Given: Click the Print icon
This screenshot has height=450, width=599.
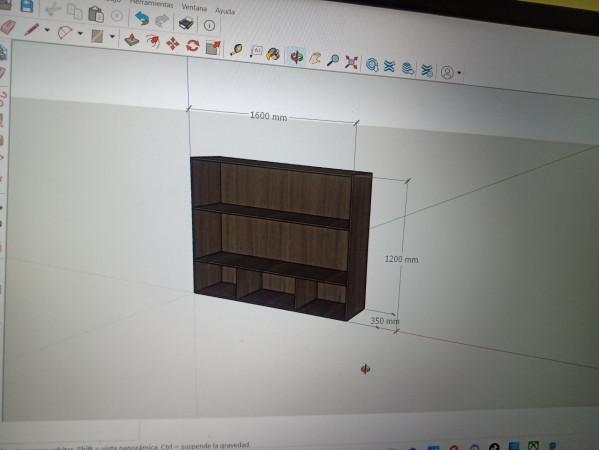Looking at the screenshot, I should pyautogui.click(x=186, y=23).
